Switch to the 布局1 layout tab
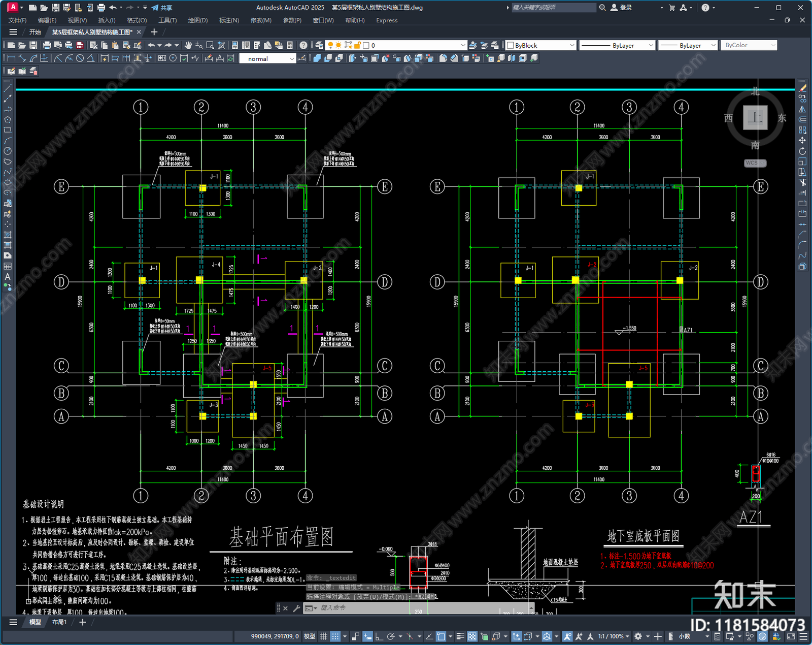This screenshot has height=645, width=812. click(x=59, y=622)
